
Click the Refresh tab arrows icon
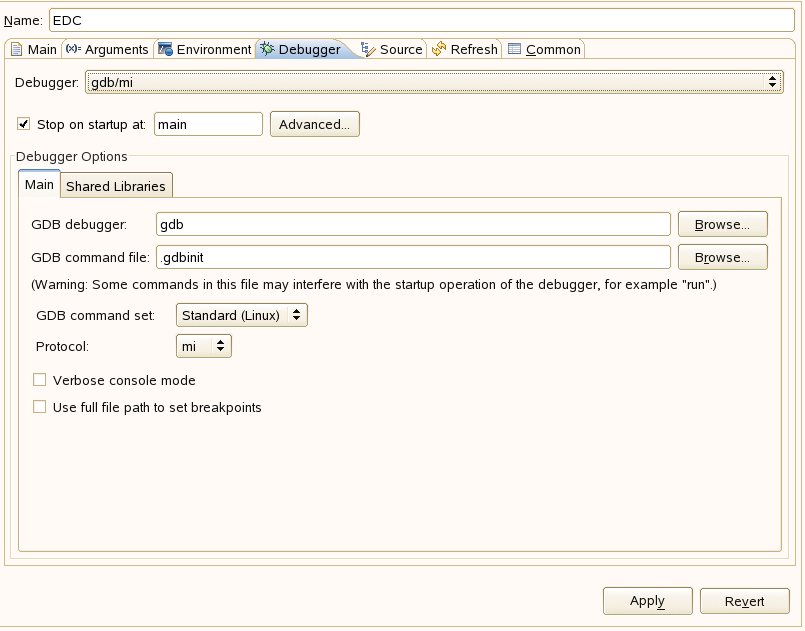[x=439, y=49]
